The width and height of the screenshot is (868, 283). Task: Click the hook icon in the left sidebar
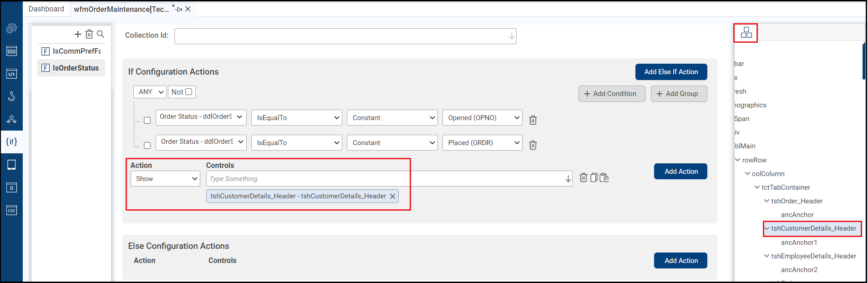pos(11,96)
